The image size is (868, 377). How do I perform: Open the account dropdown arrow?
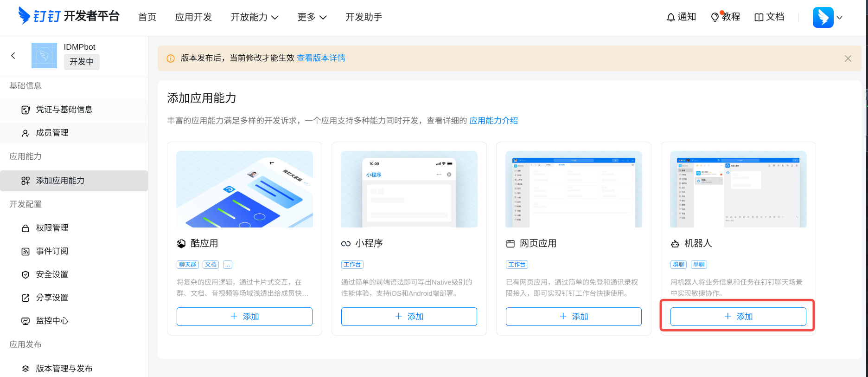click(839, 18)
